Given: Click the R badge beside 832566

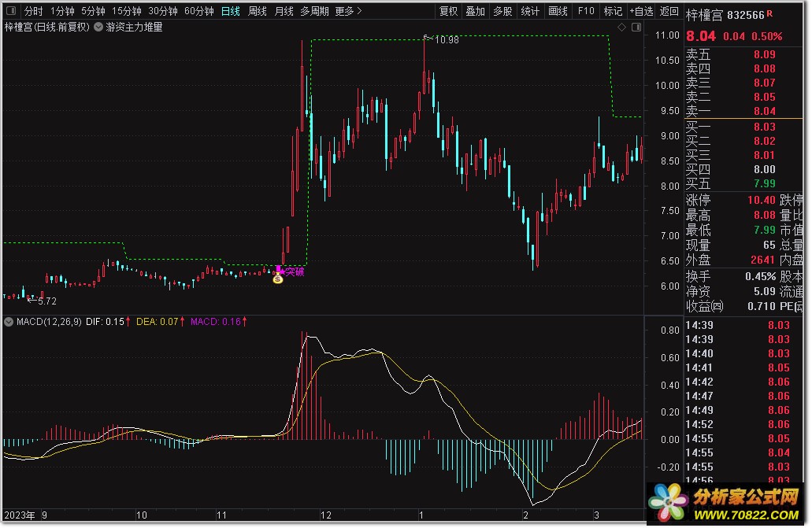Looking at the screenshot, I should tap(769, 13).
